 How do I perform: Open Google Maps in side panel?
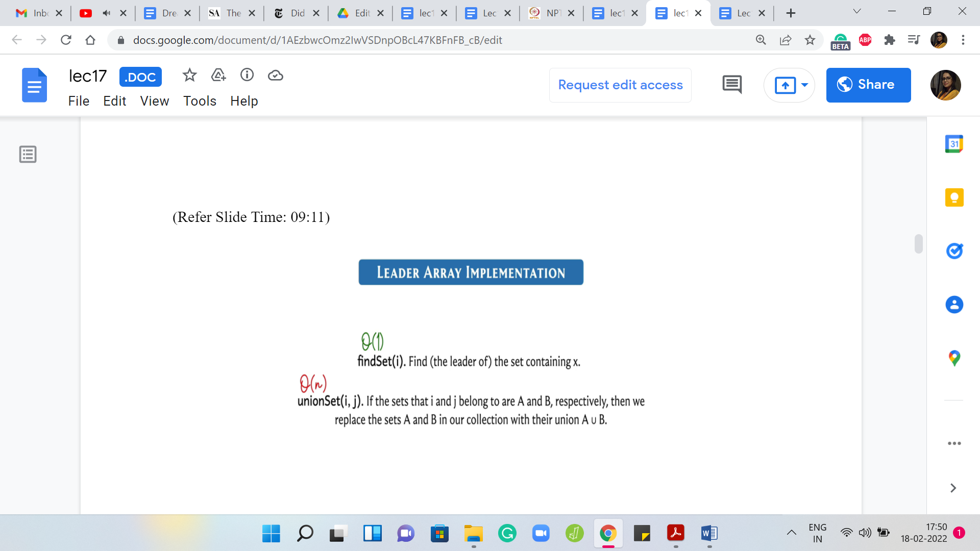coord(954,358)
